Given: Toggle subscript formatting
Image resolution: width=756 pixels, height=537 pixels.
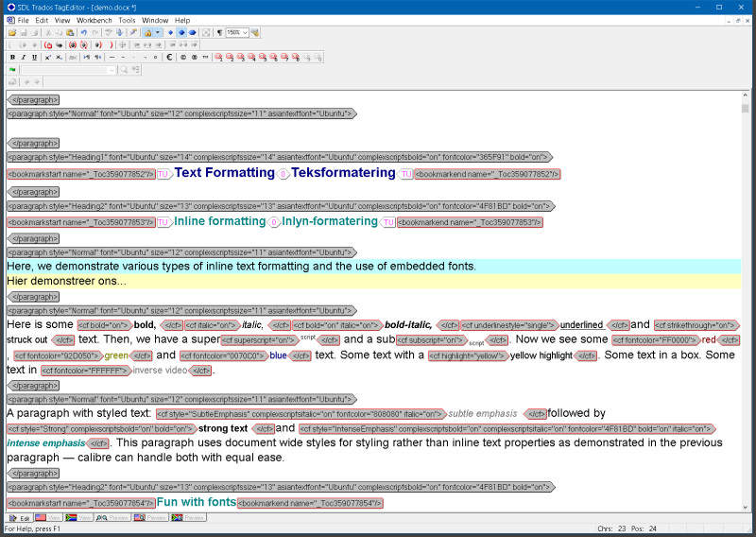Looking at the screenshot, I should coord(59,58).
